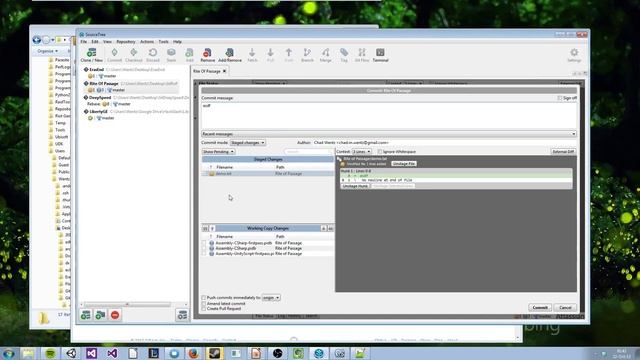The height and width of the screenshot is (360, 640).
Task: Click the Unity icon in taskbar
Action: [x=71, y=353]
